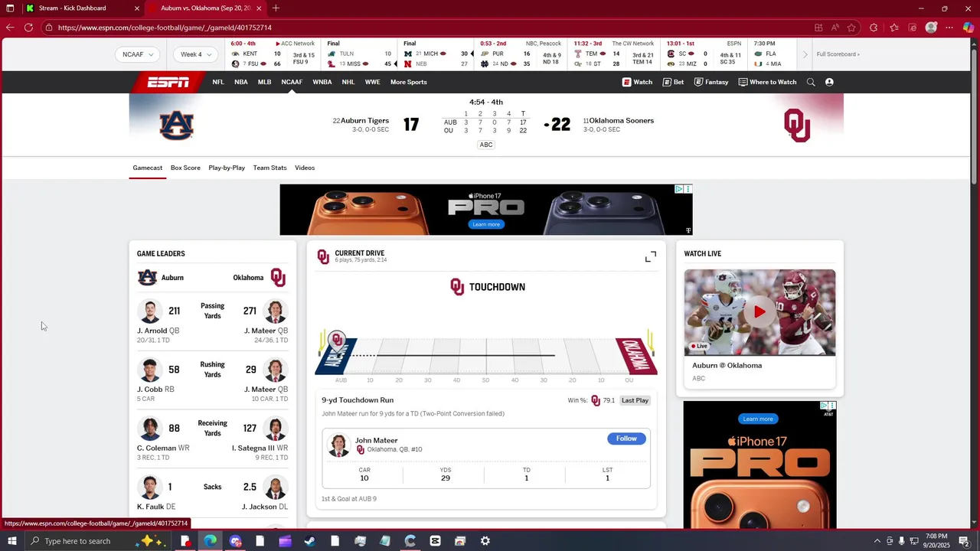The image size is (980, 551).
Task: Open the Team Stats tab
Action: tap(269, 168)
